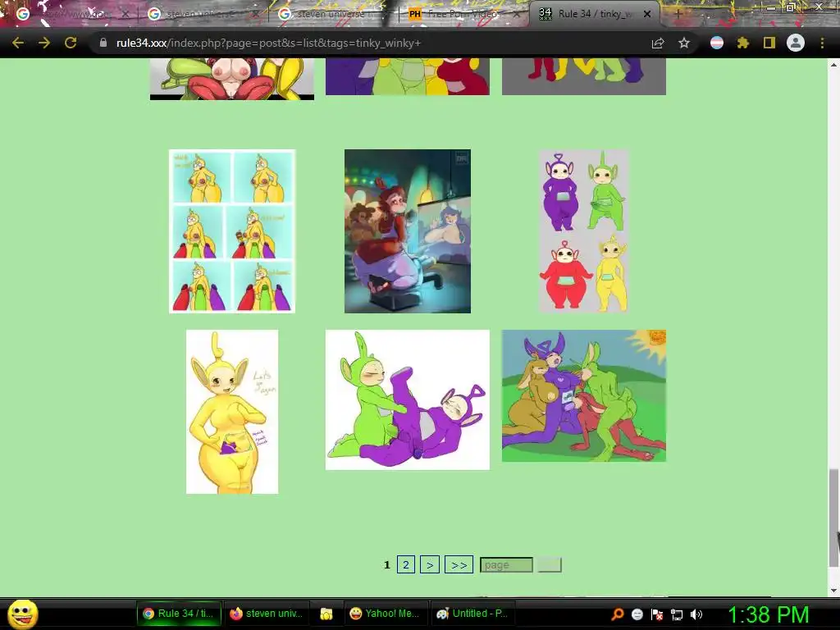The height and width of the screenshot is (630, 840).
Task: Click the browser forward arrow
Action: point(44,43)
